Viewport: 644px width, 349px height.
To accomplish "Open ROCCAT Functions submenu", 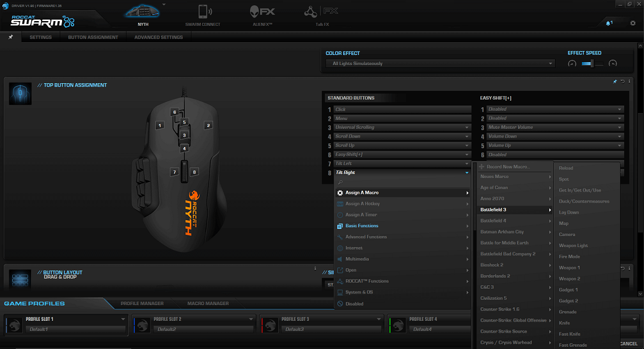I will click(x=403, y=281).
